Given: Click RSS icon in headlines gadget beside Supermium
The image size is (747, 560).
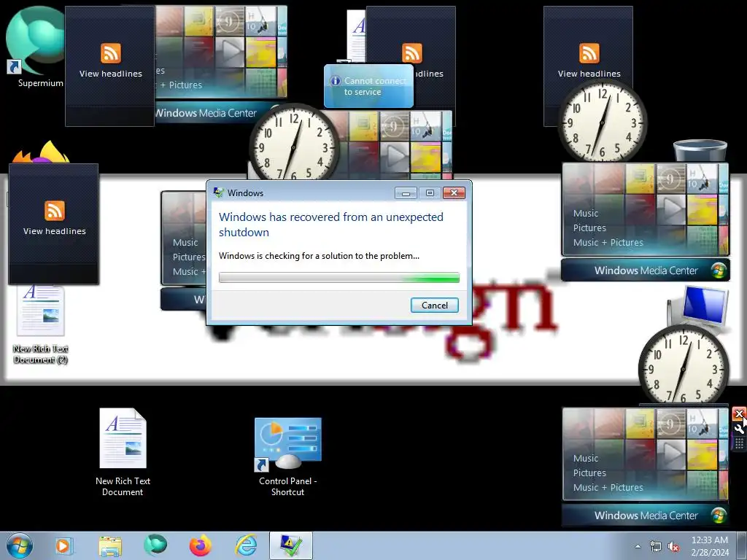Looking at the screenshot, I should pos(111,52).
